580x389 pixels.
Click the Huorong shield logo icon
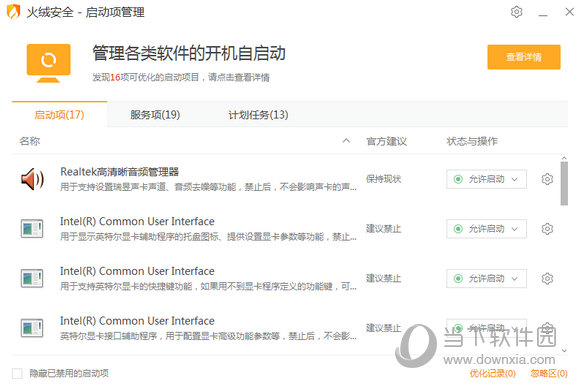[13, 12]
